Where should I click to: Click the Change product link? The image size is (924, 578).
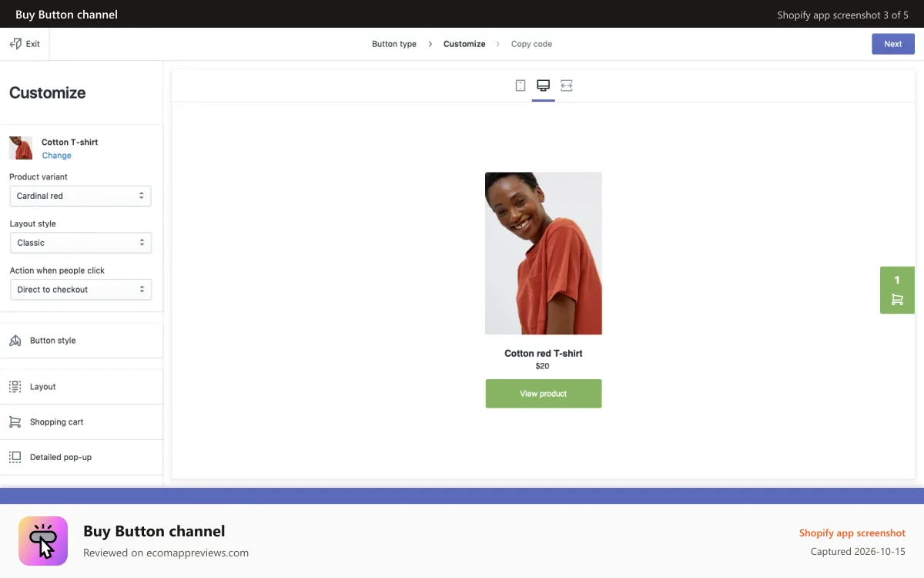point(57,156)
